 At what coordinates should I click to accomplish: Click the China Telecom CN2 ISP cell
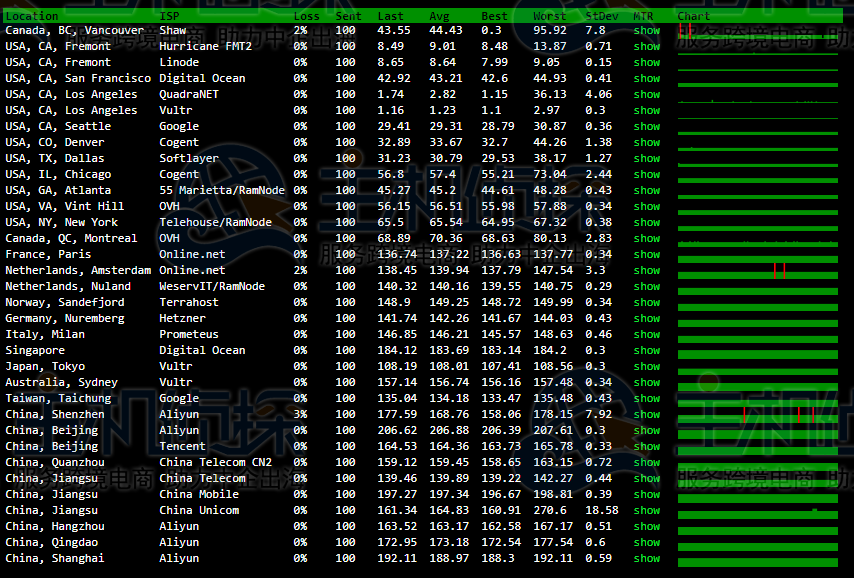(x=215, y=463)
